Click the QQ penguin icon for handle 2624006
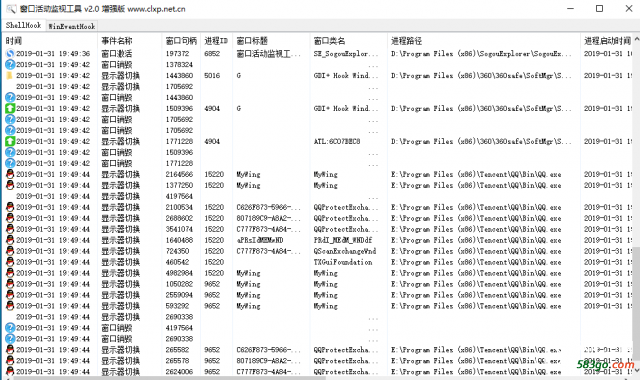 10,371
